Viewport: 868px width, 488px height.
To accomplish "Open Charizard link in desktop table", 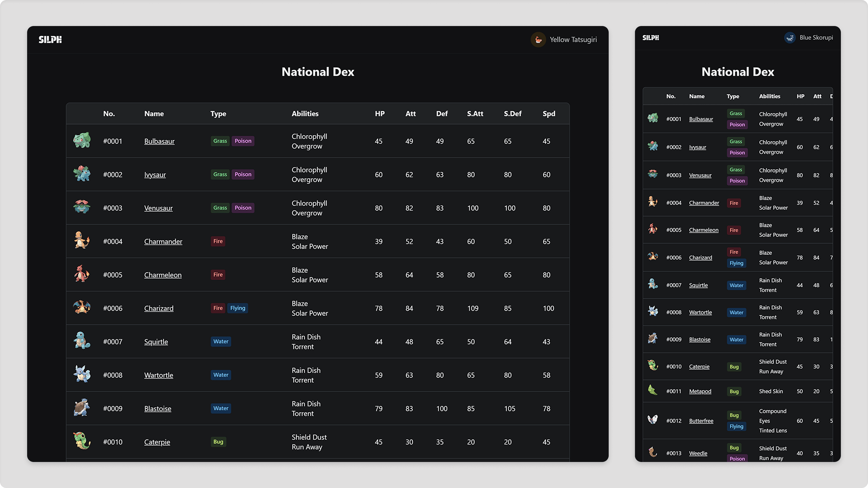I will pos(159,308).
